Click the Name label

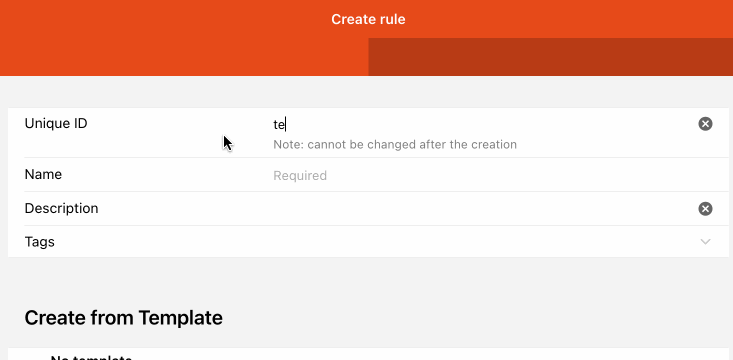click(43, 174)
